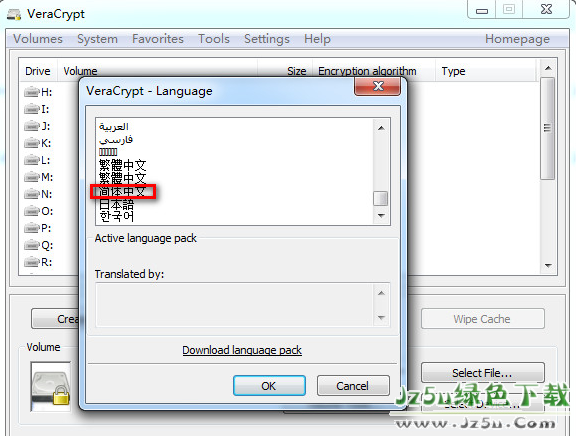The height and width of the screenshot is (436, 576).
Task: Select drive P: in the drive list
Action: 37,228
